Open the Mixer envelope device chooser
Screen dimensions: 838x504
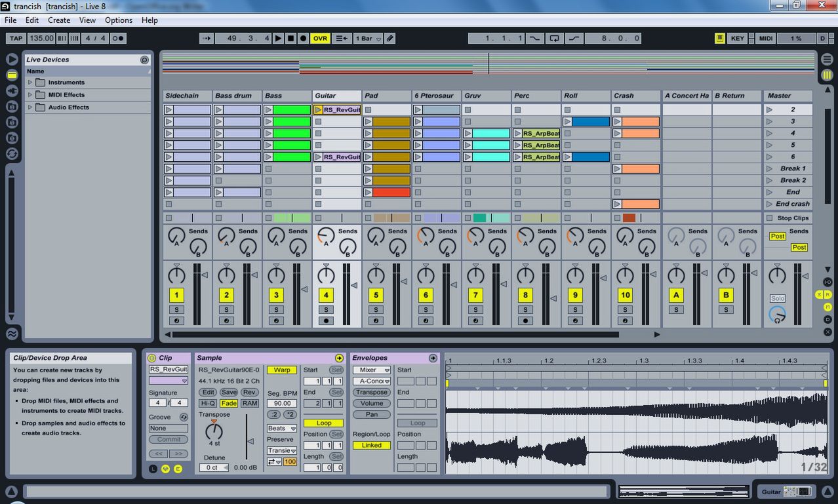click(x=372, y=370)
